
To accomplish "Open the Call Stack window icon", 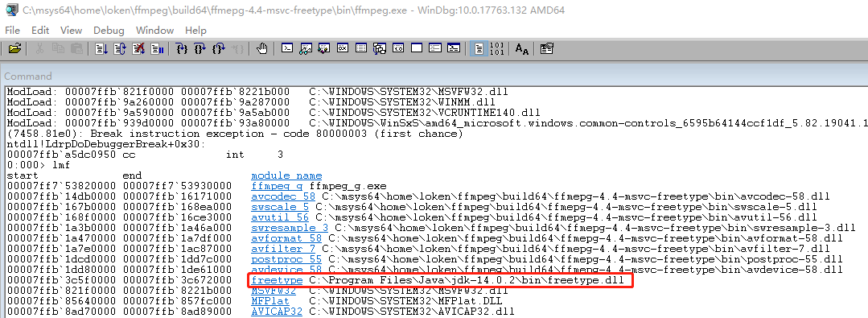I will [x=380, y=48].
